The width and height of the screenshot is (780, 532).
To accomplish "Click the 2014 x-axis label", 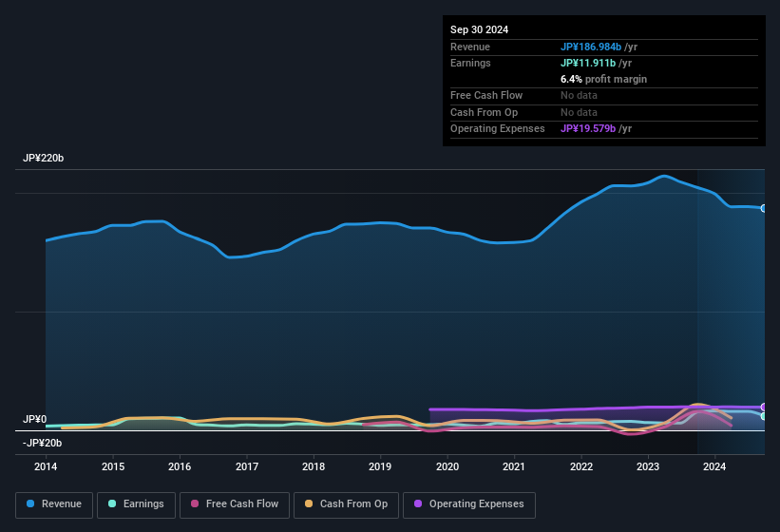I will coord(46,466).
